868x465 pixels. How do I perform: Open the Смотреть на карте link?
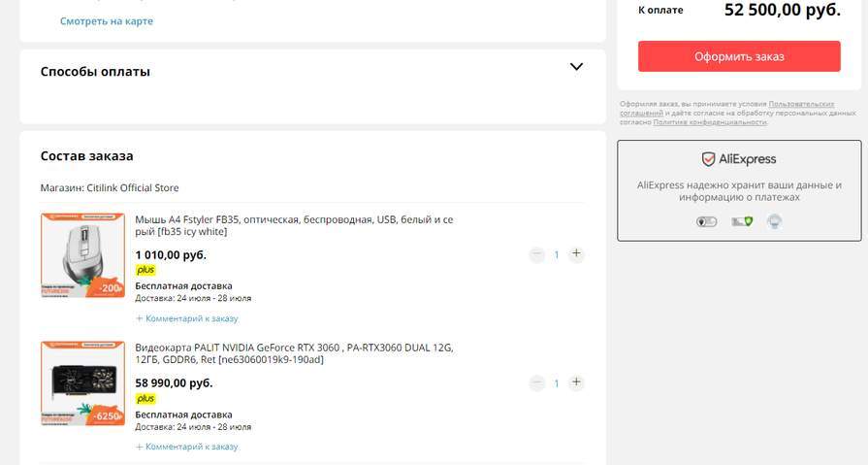click(x=107, y=21)
